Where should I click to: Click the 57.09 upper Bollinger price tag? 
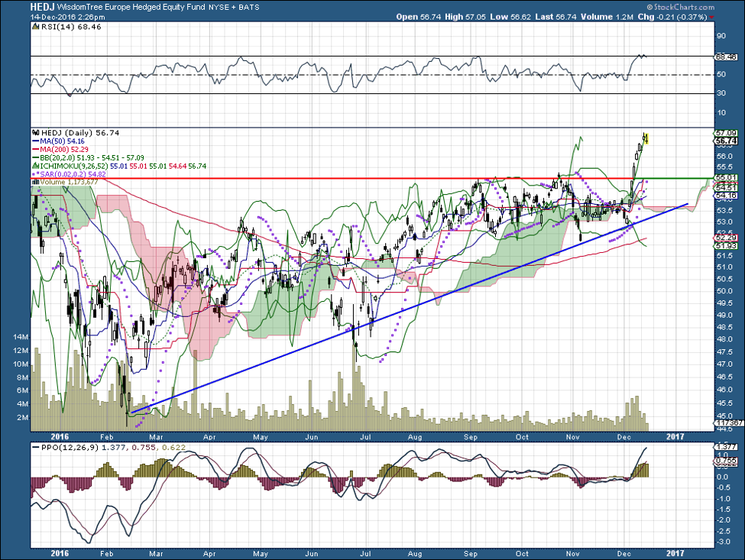[727, 133]
